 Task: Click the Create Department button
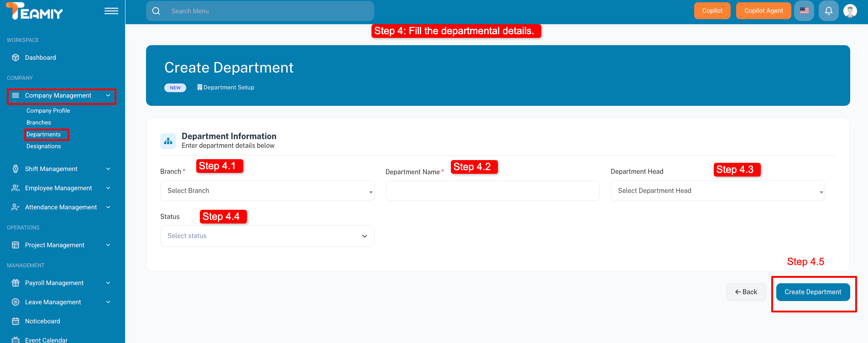click(813, 292)
